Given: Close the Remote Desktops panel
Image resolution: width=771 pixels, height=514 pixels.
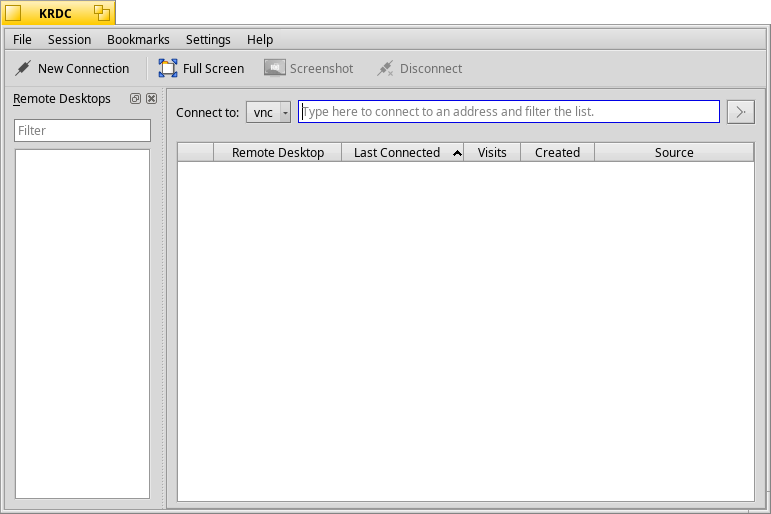Looking at the screenshot, I should [151, 98].
